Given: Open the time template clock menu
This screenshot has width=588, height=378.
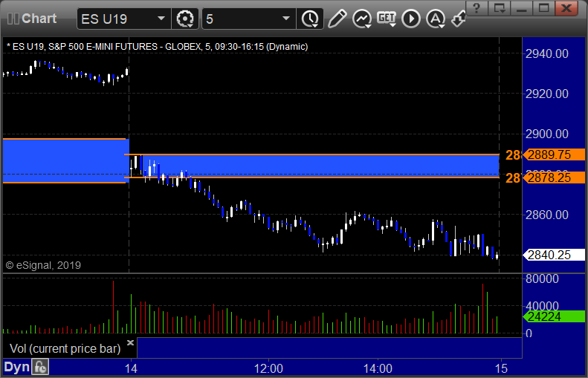Looking at the screenshot, I should point(310,19).
